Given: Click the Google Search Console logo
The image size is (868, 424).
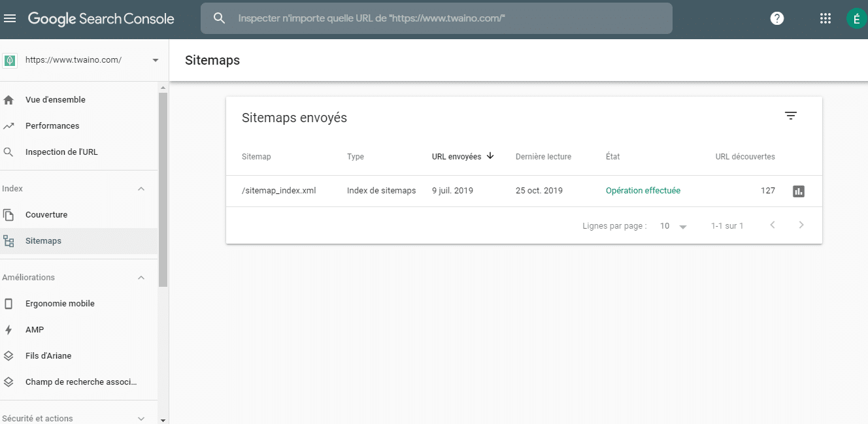Looking at the screenshot, I should (x=101, y=19).
